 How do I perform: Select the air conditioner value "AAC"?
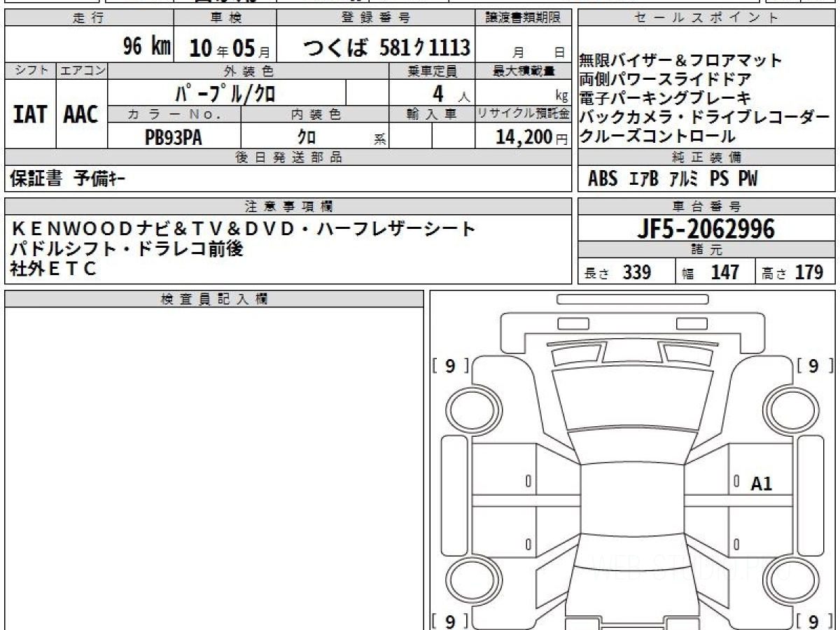coord(81,115)
